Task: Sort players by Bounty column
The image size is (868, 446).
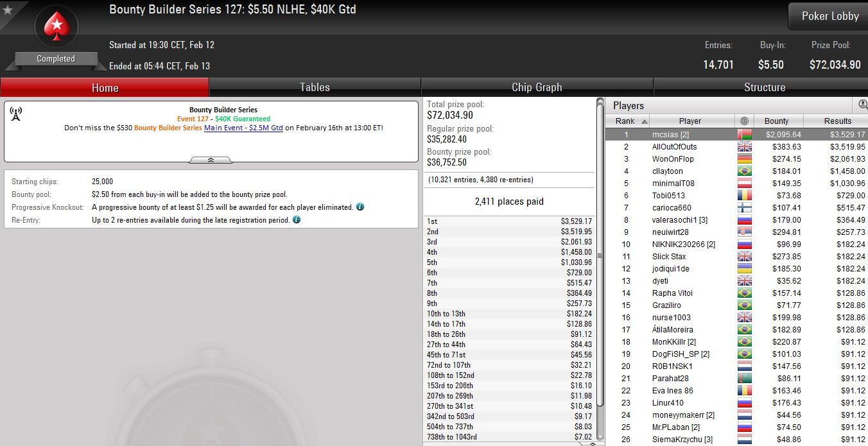Action: pyautogui.click(x=776, y=121)
